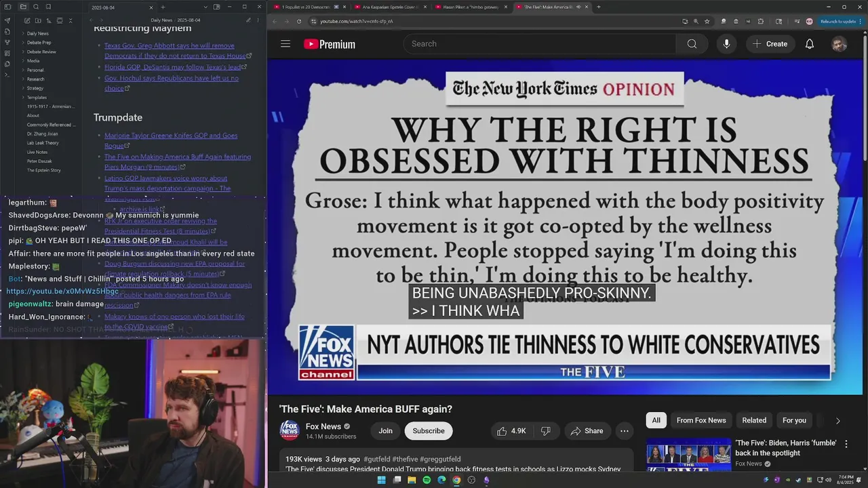Open The Five Making America Buff link
The width and height of the screenshot is (868, 488).
(x=178, y=161)
